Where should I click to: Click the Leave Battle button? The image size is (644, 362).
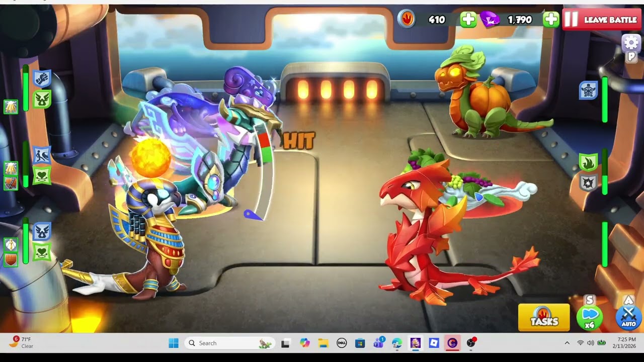[602, 20]
